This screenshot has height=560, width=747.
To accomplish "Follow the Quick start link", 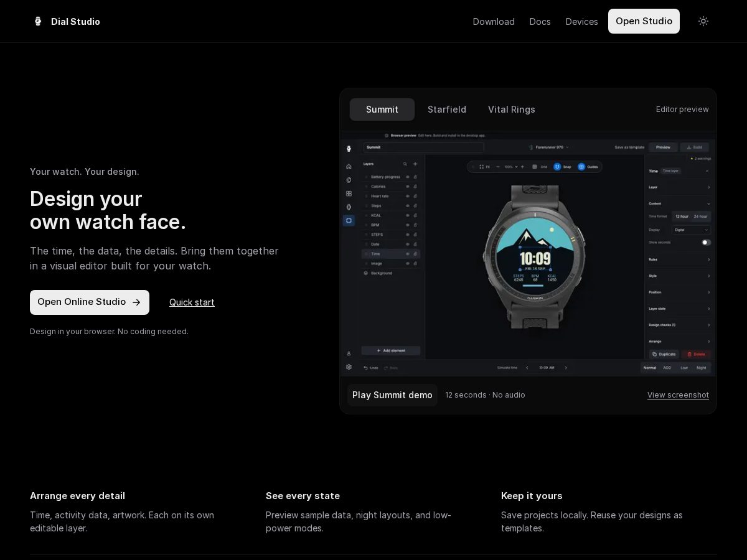I will [x=192, y=302].
